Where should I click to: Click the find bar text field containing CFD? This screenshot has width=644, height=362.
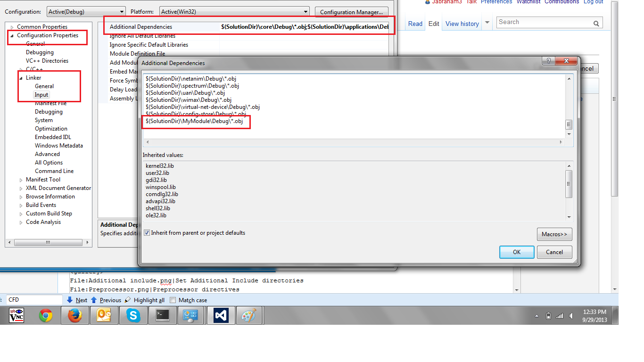click(x=34, y=300)
